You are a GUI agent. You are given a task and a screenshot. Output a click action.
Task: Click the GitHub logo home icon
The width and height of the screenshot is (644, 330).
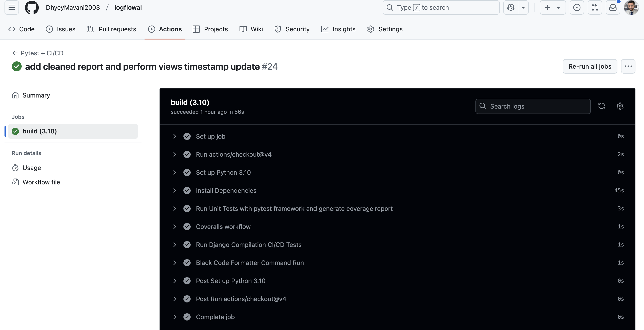click(x=32, y=7)
